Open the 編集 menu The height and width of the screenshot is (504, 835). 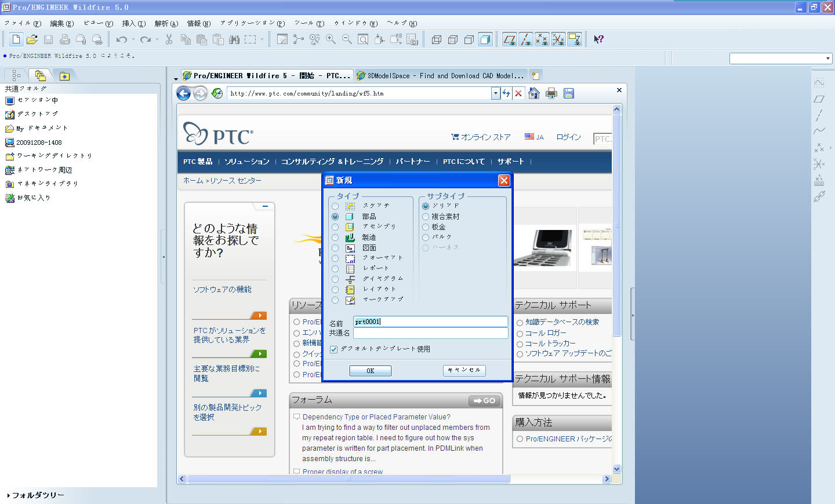(x=61, y=24)
